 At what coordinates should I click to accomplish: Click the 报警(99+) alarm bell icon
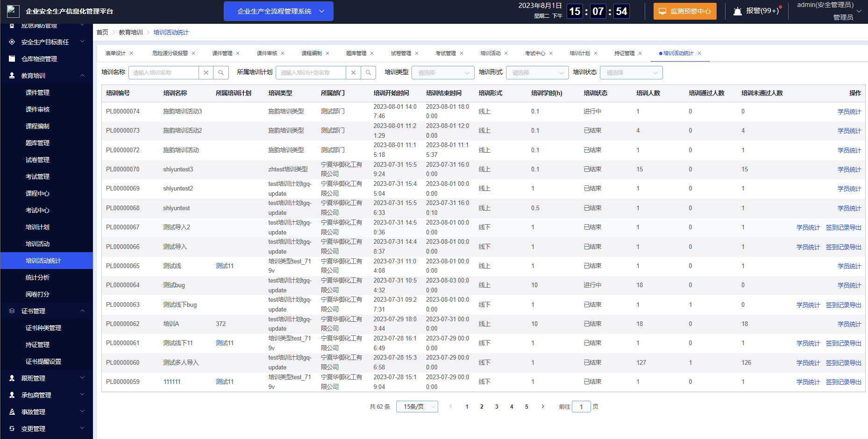point(738,11)
